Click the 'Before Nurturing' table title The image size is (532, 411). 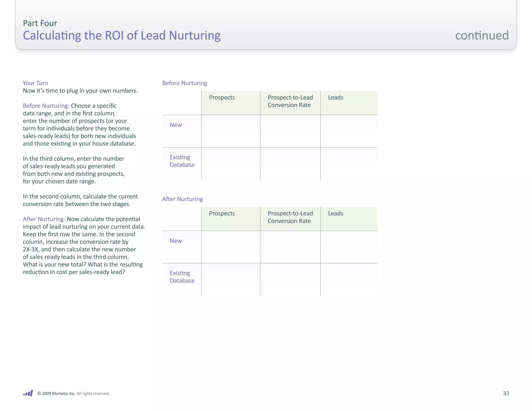[x=184, y=83]
